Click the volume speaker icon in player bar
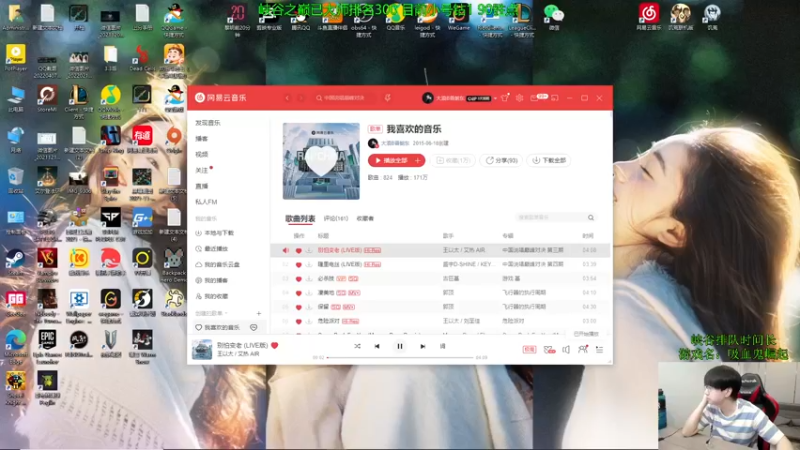 click(566, 349)
